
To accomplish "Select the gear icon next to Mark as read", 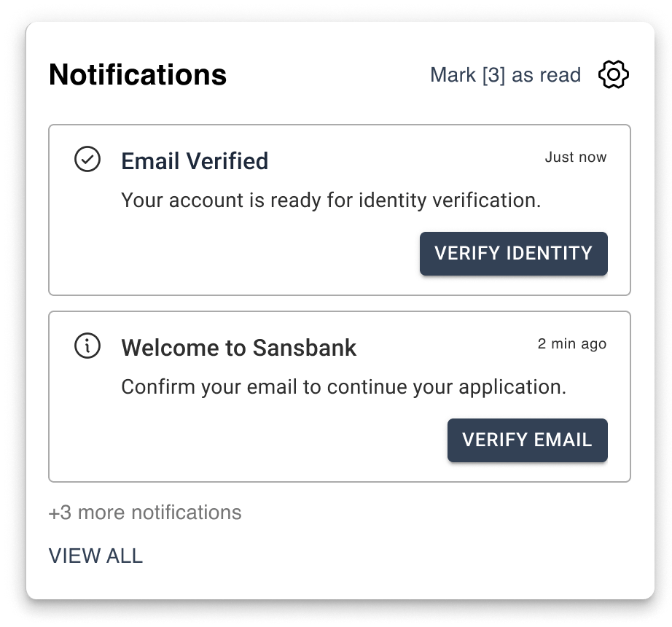I will (x=613, y=74).
